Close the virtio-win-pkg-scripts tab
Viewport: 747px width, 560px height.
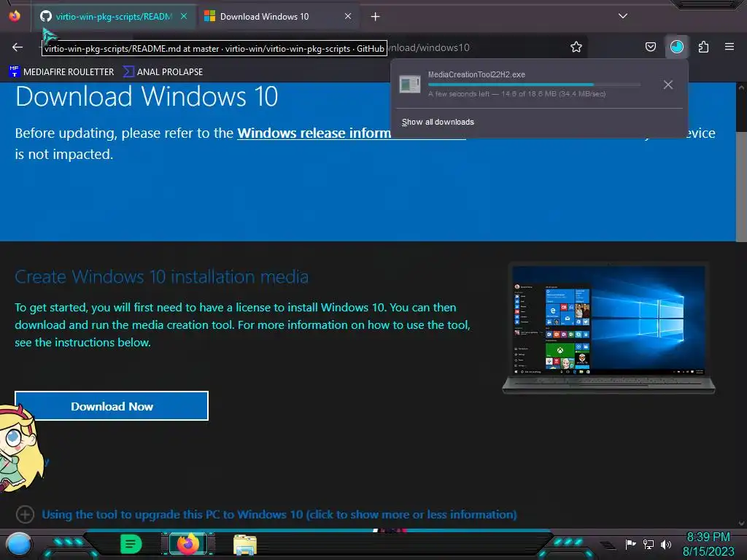(184, 16)
